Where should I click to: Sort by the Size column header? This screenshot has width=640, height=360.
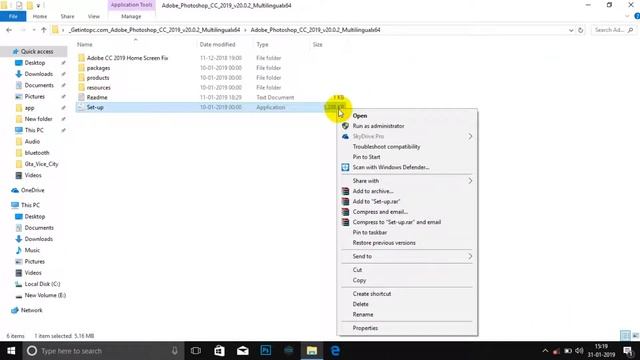[318, 44]
